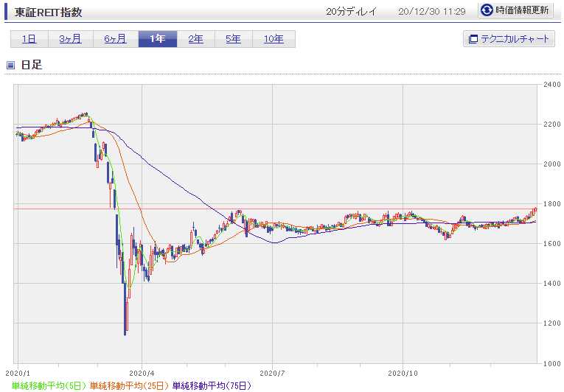Open the テクニカルチャート technical chart
The height and width of the screenshot is (392, 564).
[509, 39]
